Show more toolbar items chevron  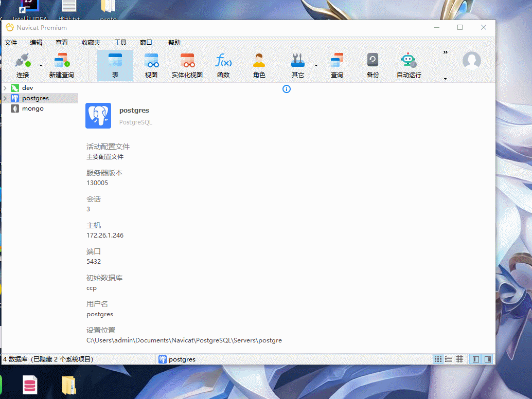tap(445, 52)
